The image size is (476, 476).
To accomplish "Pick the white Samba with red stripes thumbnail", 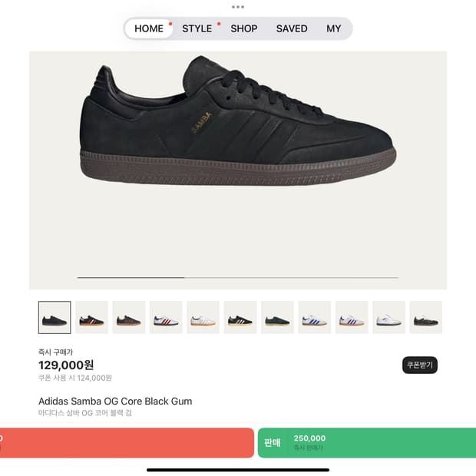I will [166, 317].
